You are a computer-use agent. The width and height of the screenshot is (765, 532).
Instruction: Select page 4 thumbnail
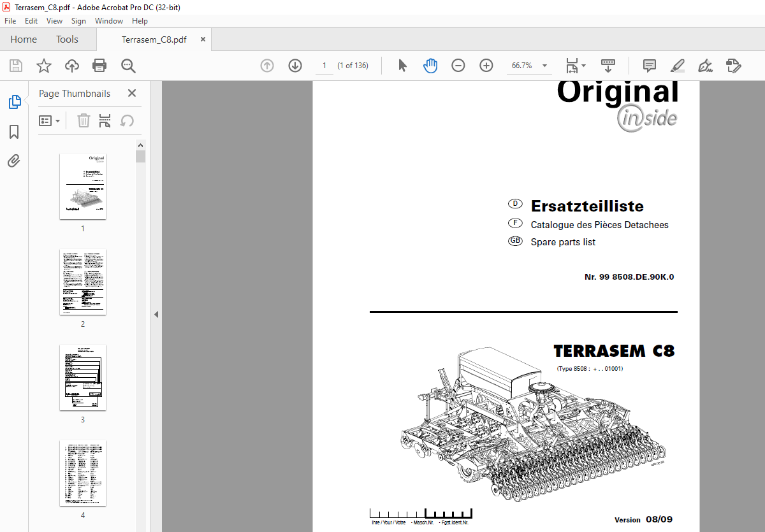tap(83, 473)
